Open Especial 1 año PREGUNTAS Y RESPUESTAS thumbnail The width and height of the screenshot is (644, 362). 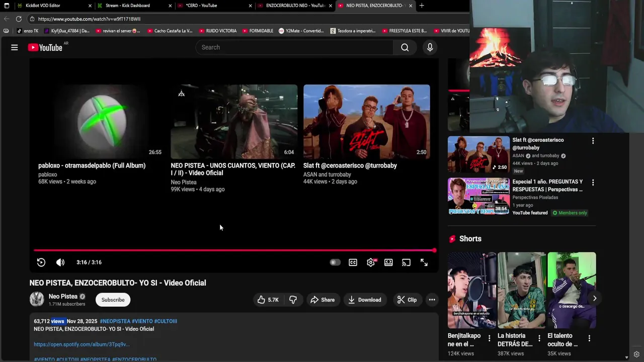[x=478, y=196]
